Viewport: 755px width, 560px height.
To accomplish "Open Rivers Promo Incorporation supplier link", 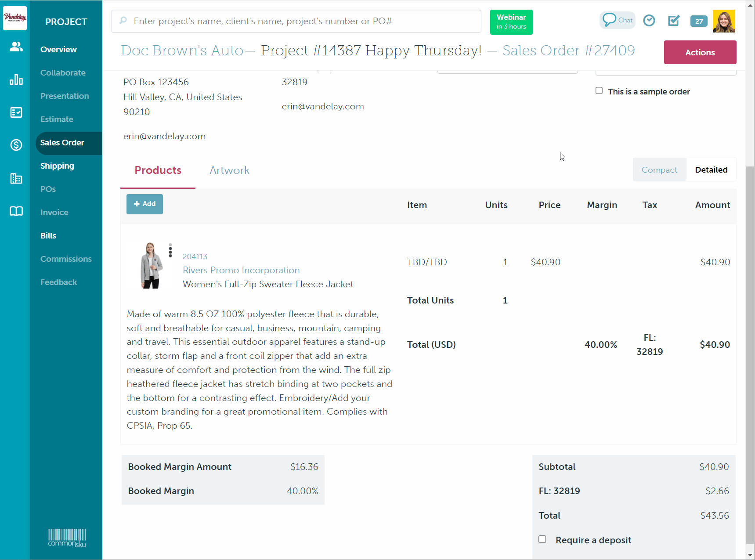I will pos(241,270).
